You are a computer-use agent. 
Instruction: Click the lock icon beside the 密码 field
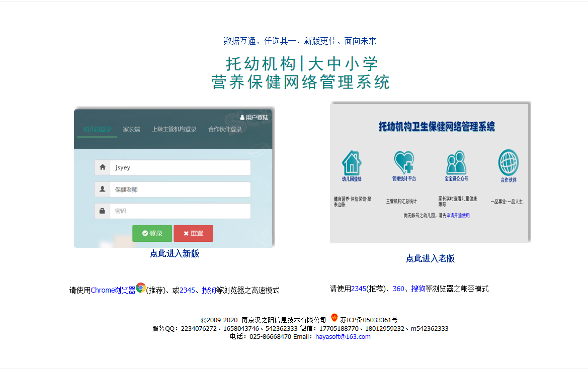point(103,211)
